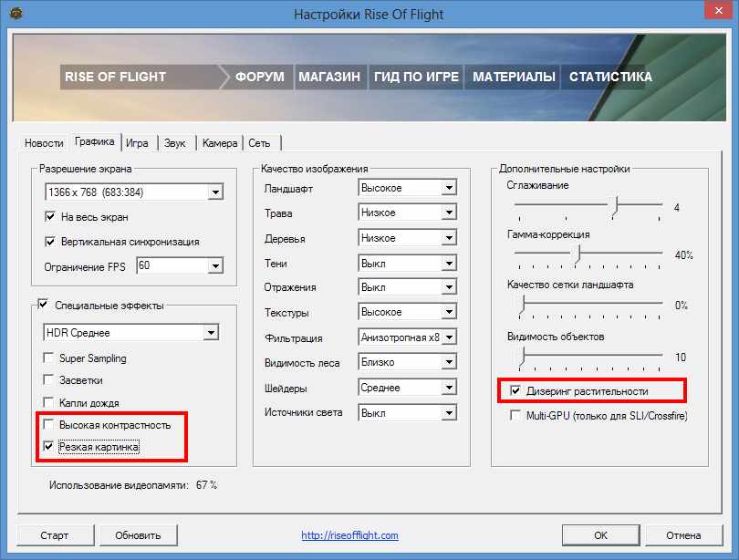739x560 pixels.
Task: Open the Текстуры quality dropdown
Action: 407,312
